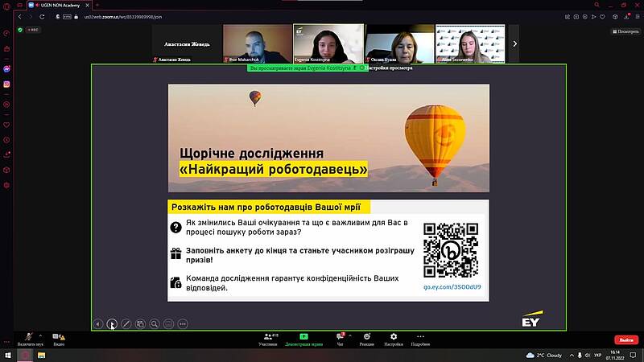The image size is (644, 362).
Task: Click the go.ey.com/3SOOdU9 link on slide
Action: click(452, 286)
